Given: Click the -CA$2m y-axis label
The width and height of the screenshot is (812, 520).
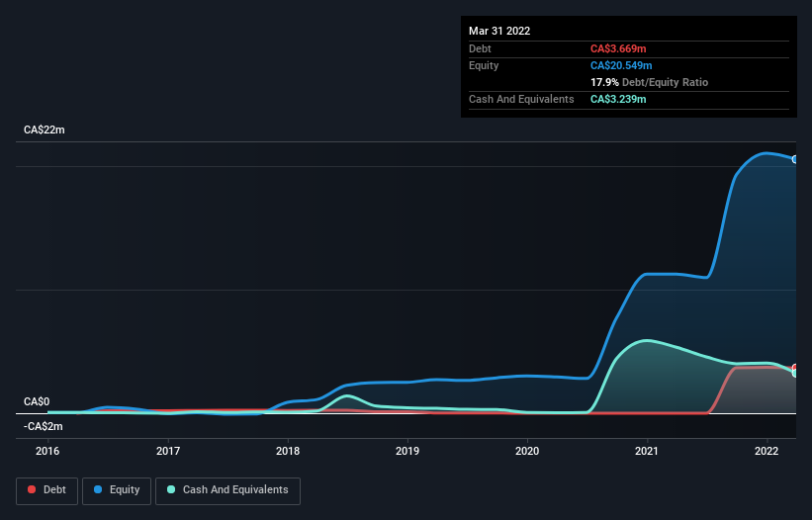Looking at the screenshot, I should point(43,426).
